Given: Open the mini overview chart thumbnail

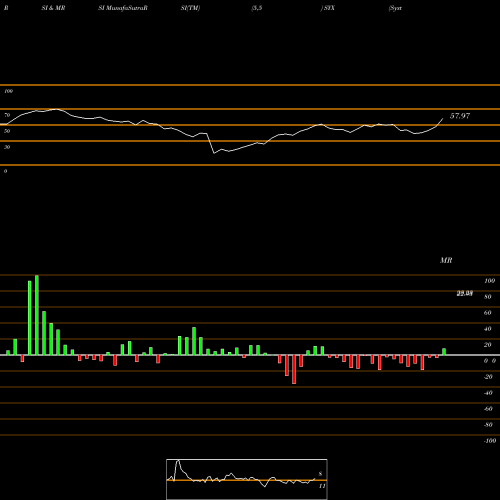Looking at the screenshot, I should coord(247,479).
